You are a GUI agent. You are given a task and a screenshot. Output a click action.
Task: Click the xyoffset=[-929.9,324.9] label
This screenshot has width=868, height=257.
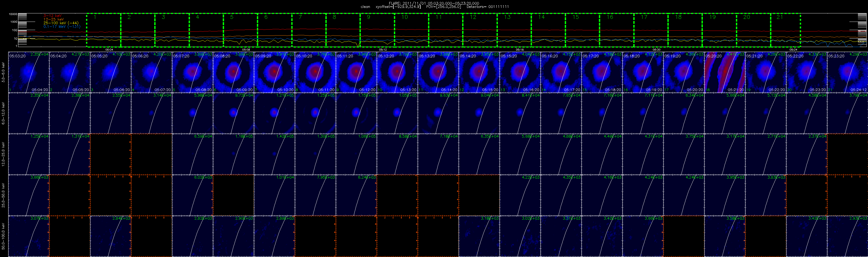pyautogui.click(x=398, y=7)
